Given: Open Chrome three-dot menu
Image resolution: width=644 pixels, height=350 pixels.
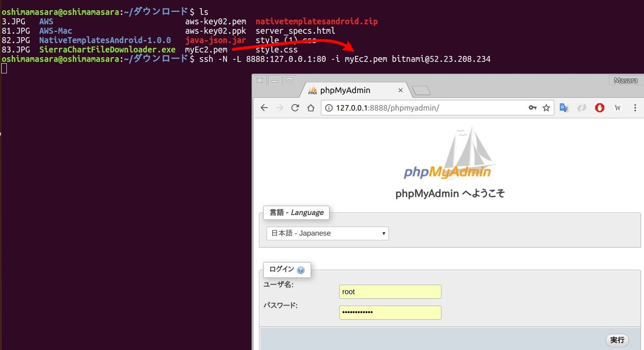Looking at the screenshot, I should [x=635, y=108].
